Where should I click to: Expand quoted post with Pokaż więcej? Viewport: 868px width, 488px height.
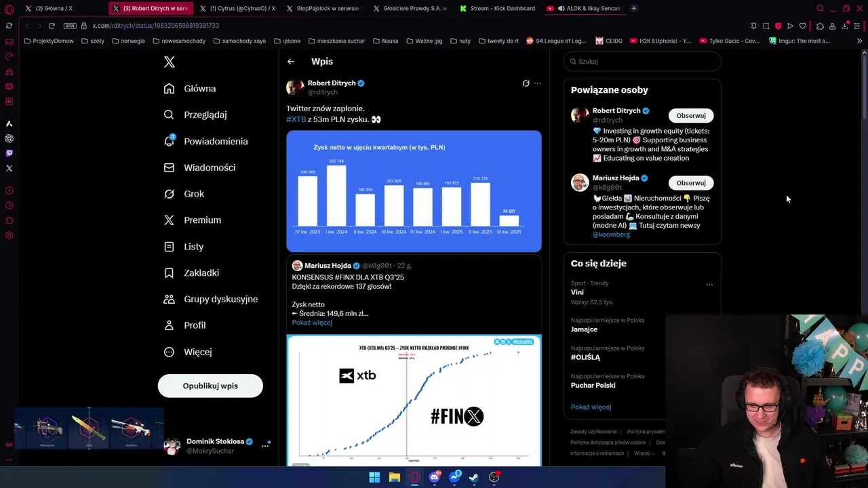(x=312, y=323)
